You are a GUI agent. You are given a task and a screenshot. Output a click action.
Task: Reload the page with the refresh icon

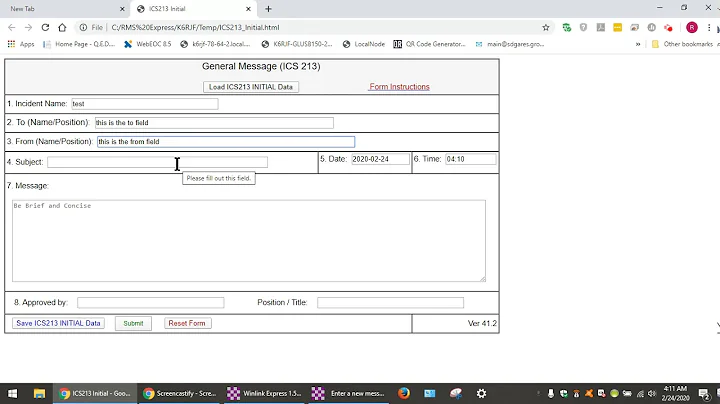click(45, 28)
